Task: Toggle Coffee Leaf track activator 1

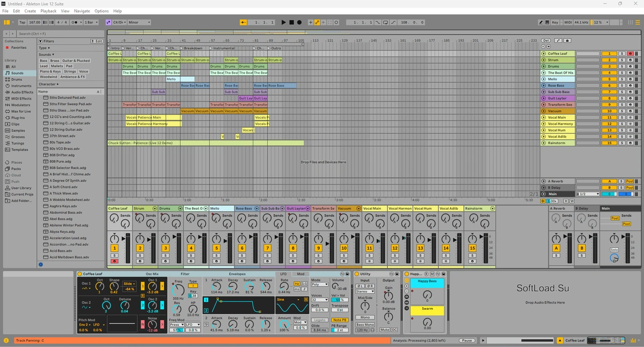Action: 609,54
